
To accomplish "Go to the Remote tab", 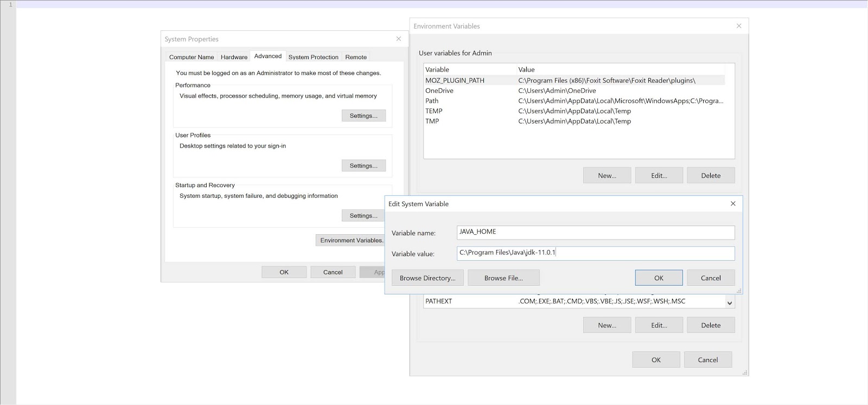I will pyautogui.click(x=356, y=57).
